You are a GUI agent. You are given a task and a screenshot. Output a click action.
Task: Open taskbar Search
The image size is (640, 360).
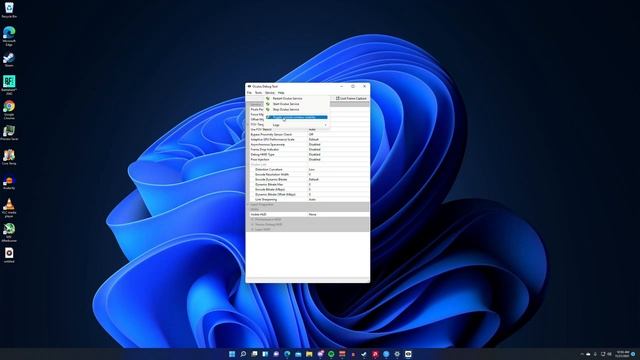243,354
